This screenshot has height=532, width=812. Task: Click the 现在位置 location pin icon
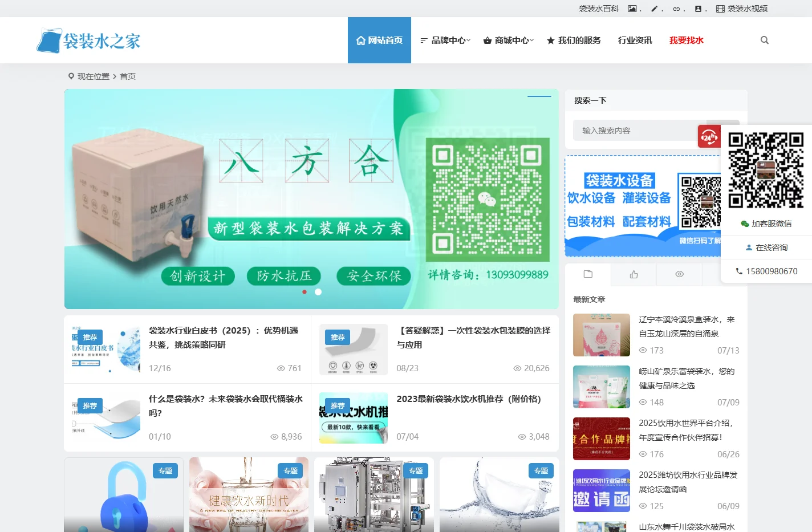(x=71, y=76)
